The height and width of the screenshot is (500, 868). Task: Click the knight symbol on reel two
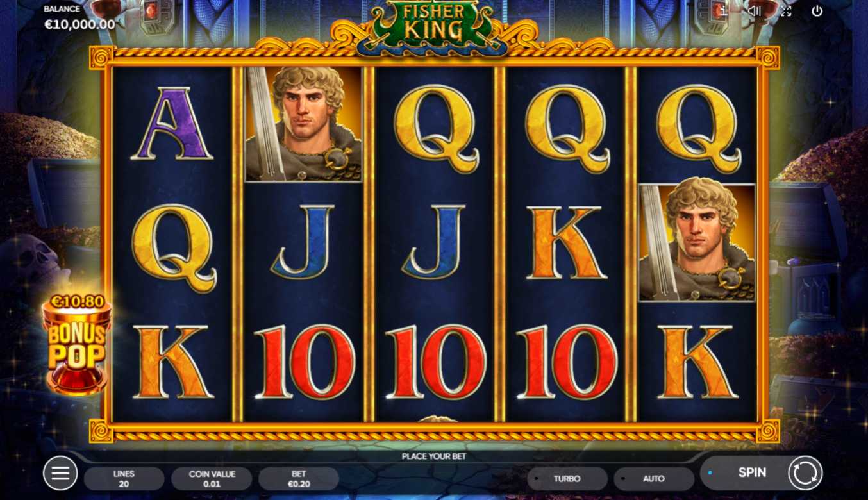point(304,124)
